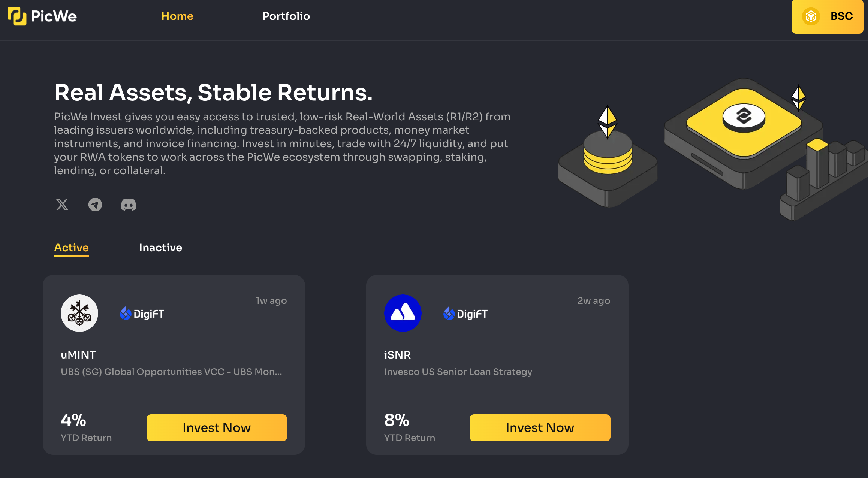The image size is (868, 478).
Task: Click the iSNR Invesco token icon
Action: [x=403, y=313]
